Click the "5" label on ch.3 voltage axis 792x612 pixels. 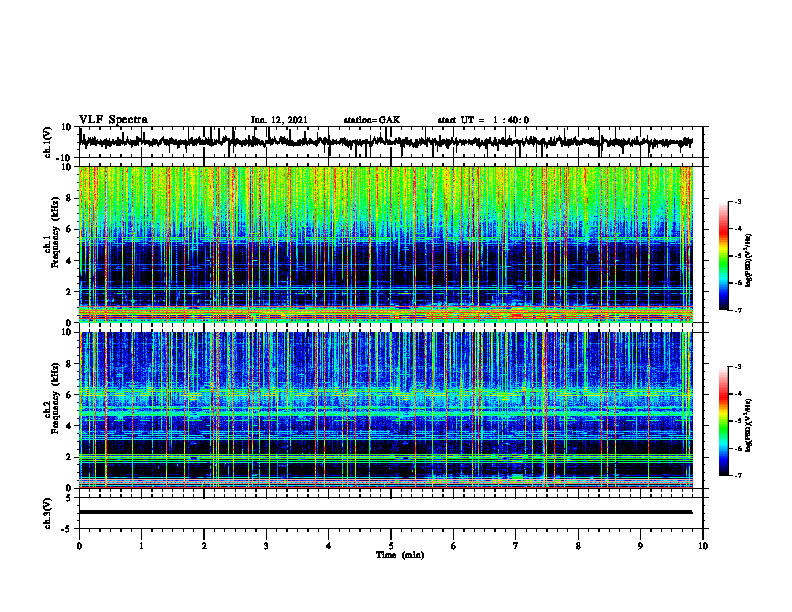[x=69, y=498]
